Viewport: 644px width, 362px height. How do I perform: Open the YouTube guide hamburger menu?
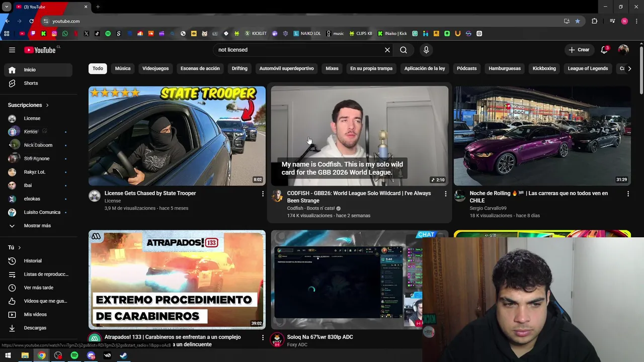tap(12, 50)
